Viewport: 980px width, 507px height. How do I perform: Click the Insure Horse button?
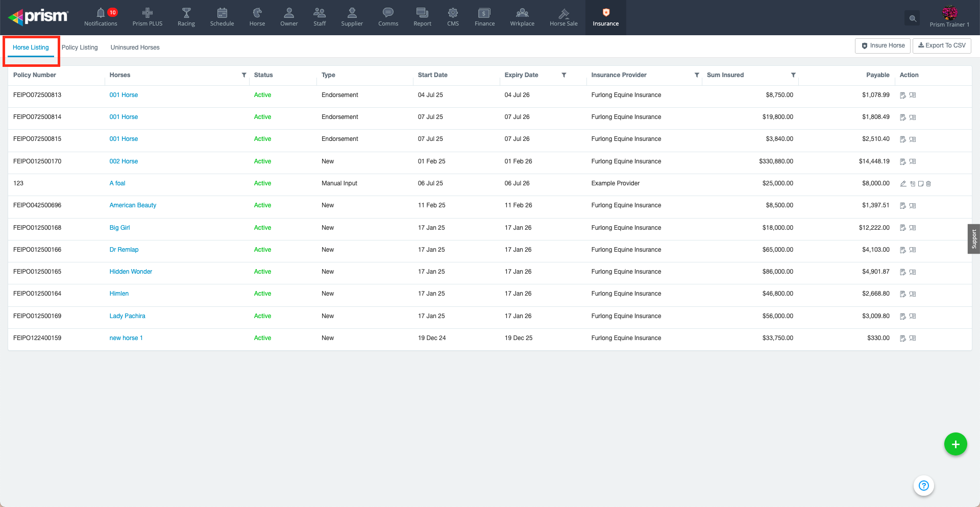coord(883,45)
